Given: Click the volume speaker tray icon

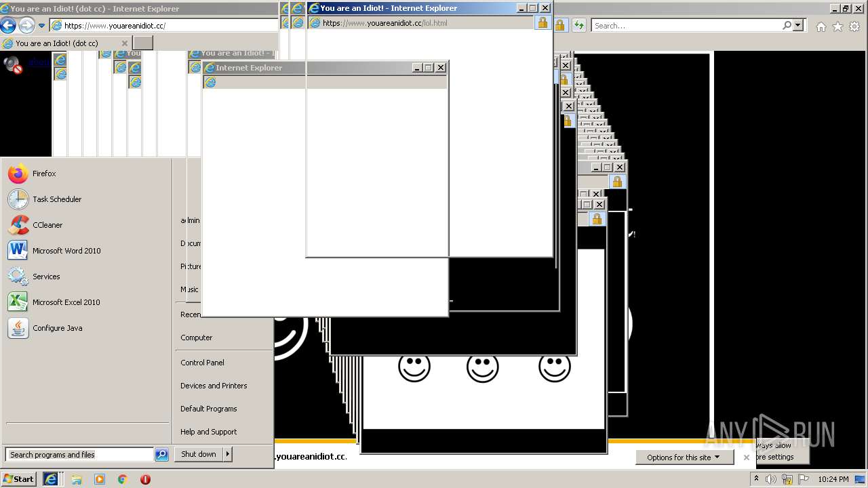Looking at the screenshot, I should tap(771, 479).
